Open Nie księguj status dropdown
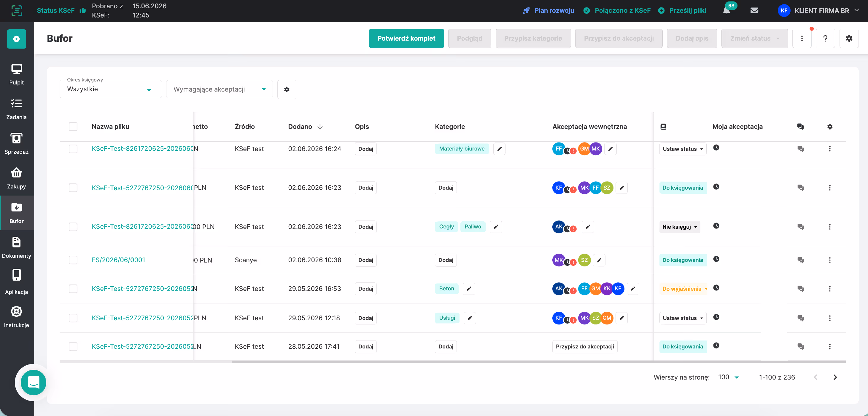Screen dimensions: 868x416 click(x=680, y=227)
